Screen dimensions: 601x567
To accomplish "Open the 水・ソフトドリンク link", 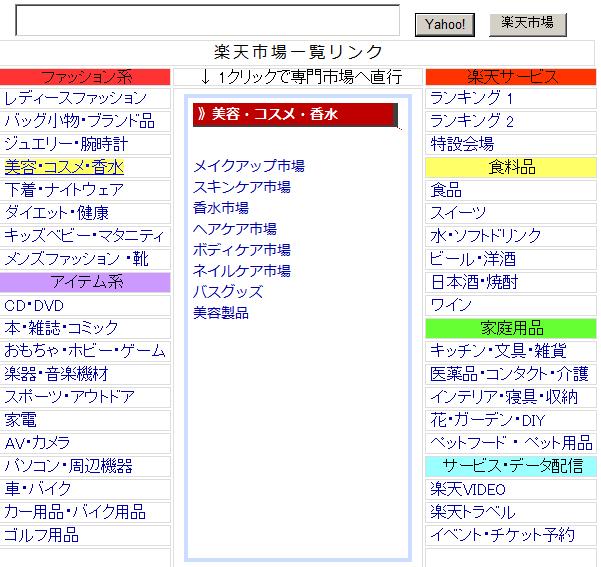I will 486,236.
